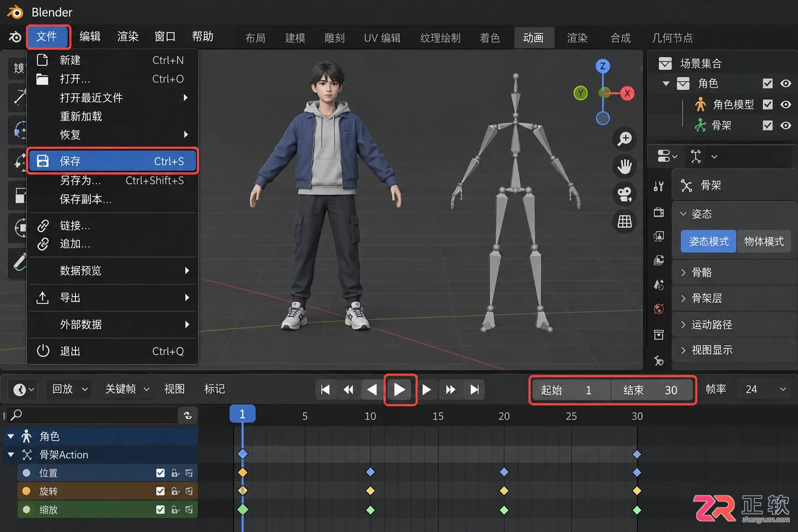798x532 pixels.
Task: Select the pan hand icon in the viewport
Action: (625, 166)
